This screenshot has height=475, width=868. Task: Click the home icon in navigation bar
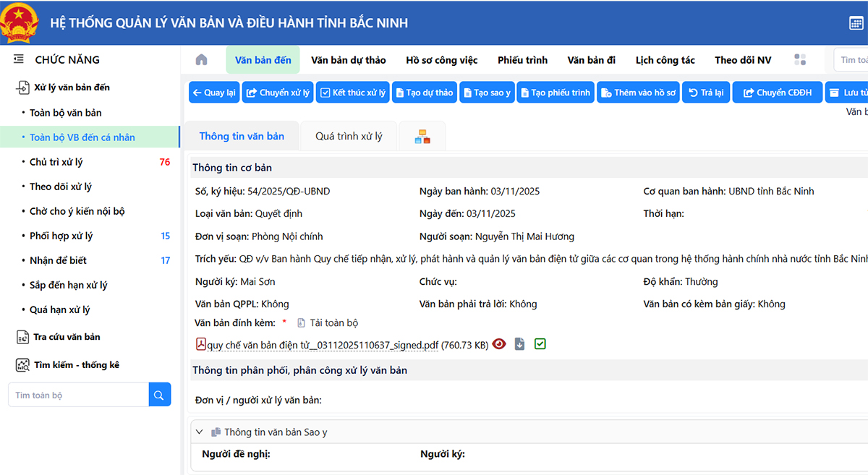coord(202,60)
